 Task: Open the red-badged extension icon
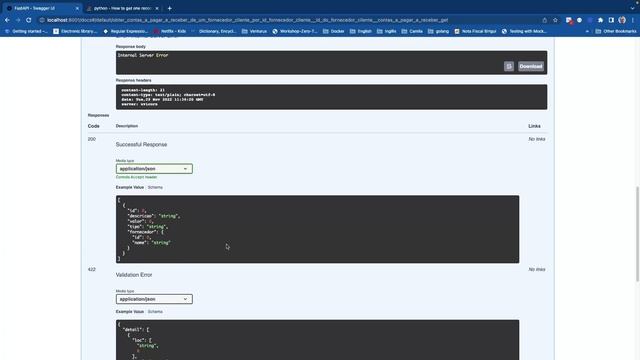pyautogui.click(x=569, y=20)
